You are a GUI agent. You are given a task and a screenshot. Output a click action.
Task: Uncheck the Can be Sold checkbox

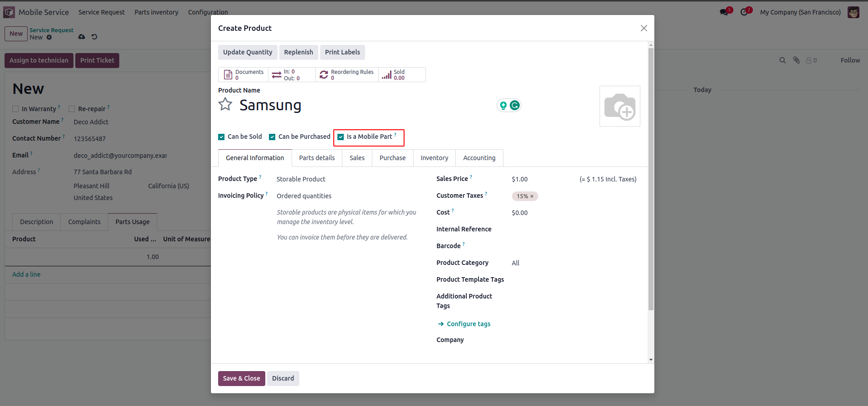(221, 137)
